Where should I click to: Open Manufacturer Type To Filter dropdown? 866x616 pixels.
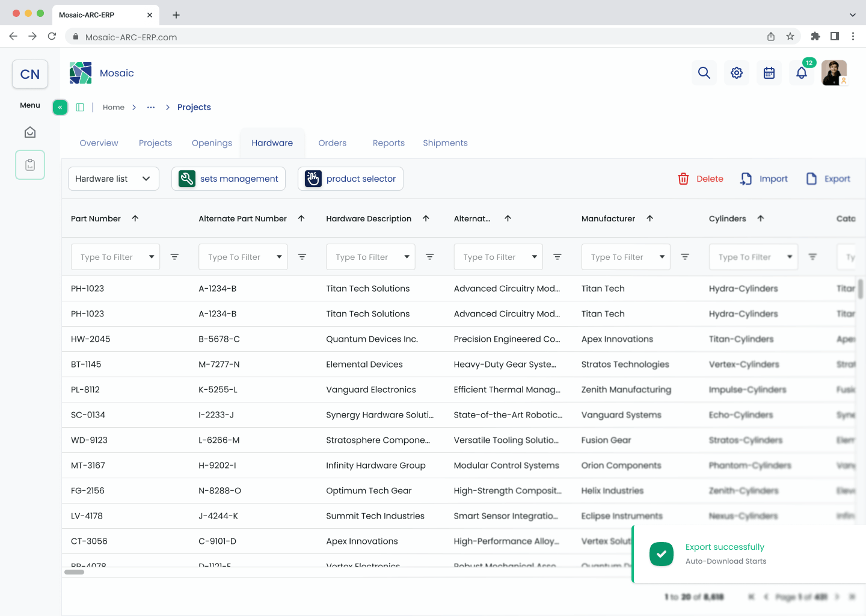[x=626, y=257]
